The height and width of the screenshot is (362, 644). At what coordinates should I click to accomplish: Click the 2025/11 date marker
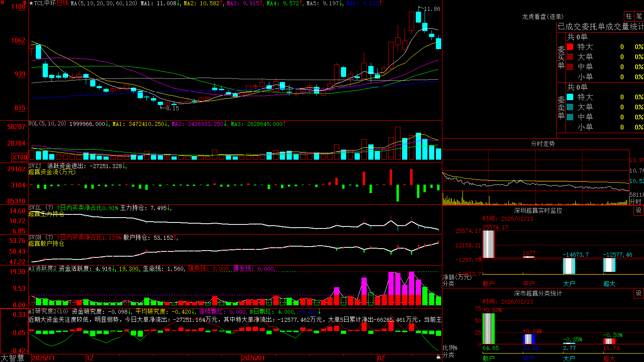[x=43, y=358]
